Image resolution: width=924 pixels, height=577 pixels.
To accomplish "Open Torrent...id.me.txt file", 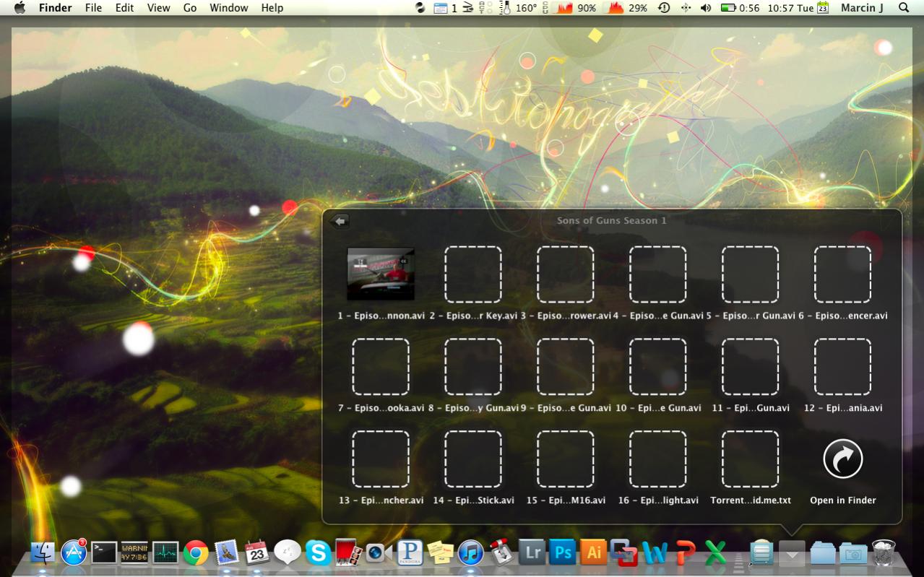I will (x=751, y=459).
